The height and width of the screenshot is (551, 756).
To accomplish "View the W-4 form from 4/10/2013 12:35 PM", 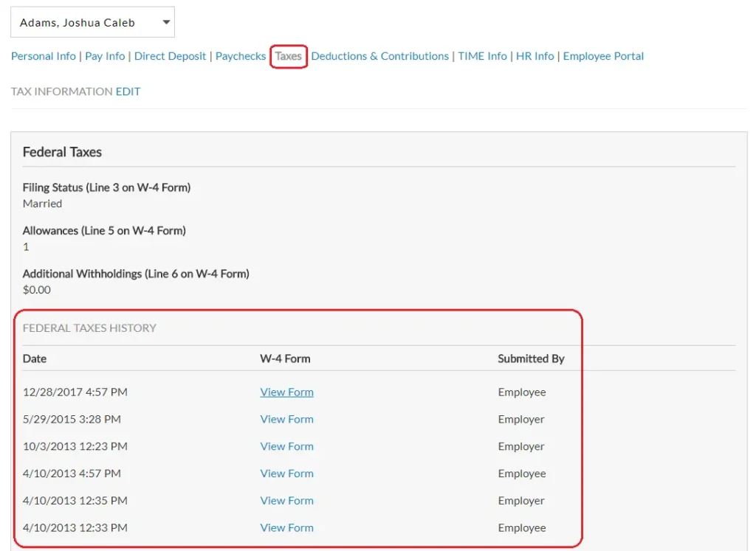I will click(x=287, y=500).
